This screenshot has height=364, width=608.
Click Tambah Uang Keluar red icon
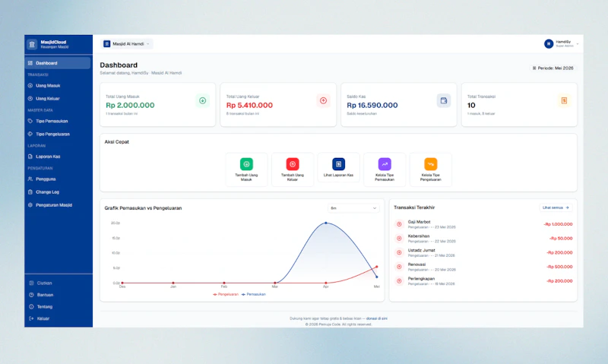(x=293, y=164)
